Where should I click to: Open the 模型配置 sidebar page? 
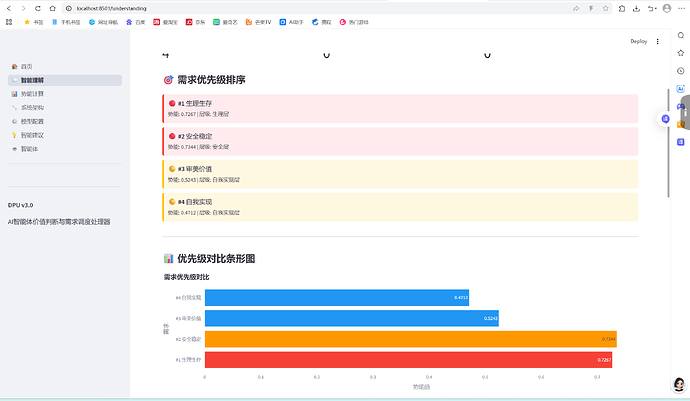pyautogui.click(x=65, y=121)
